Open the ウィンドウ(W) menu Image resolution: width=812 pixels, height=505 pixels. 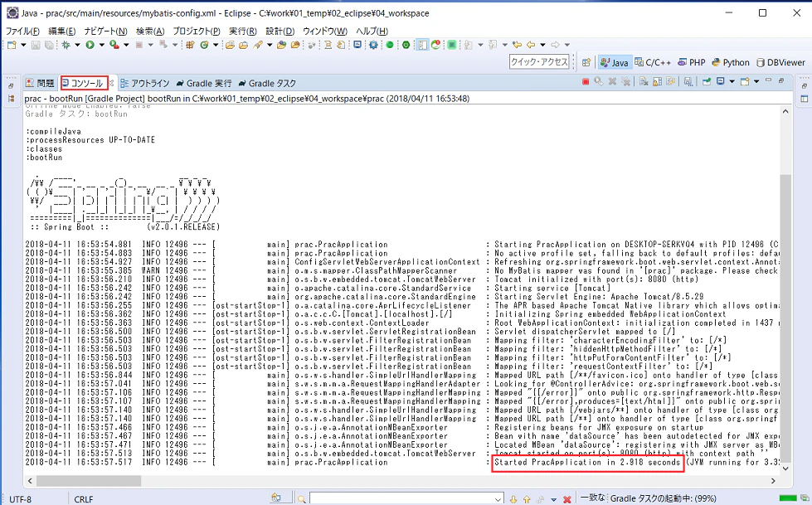pos(325,31)
